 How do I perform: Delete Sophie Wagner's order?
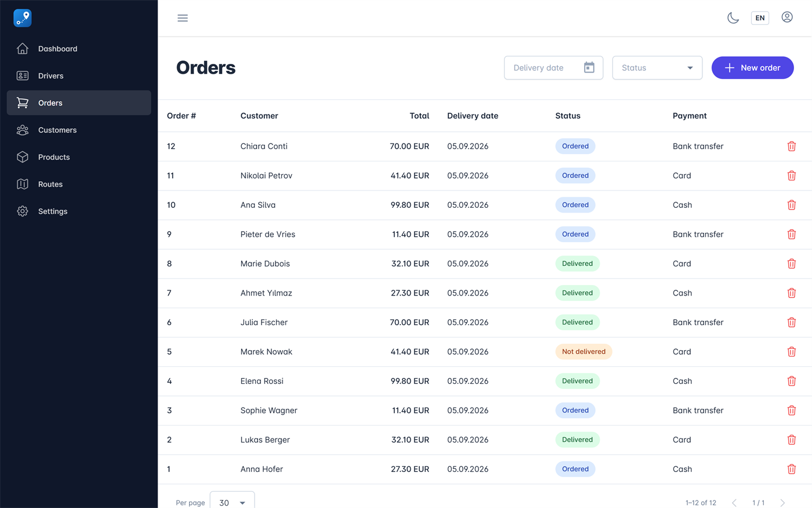coord(792,410)
